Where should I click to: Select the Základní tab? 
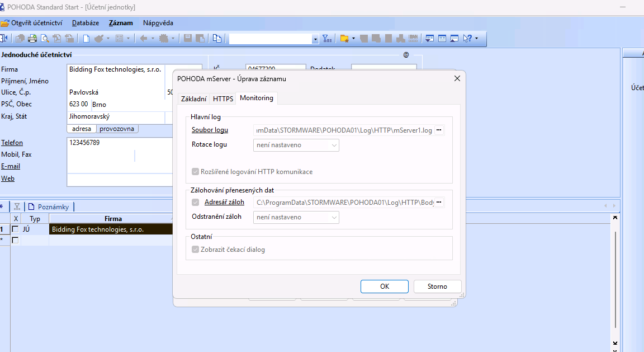coord(193,98)
